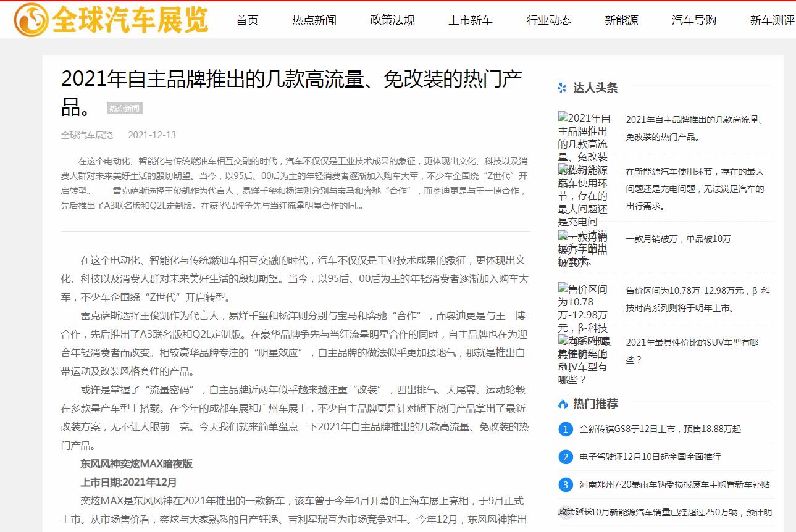Open the 10月新能源汽车销量已经超过250万辆 link
This screenshot has width=796, height=532.
[676, 512]
